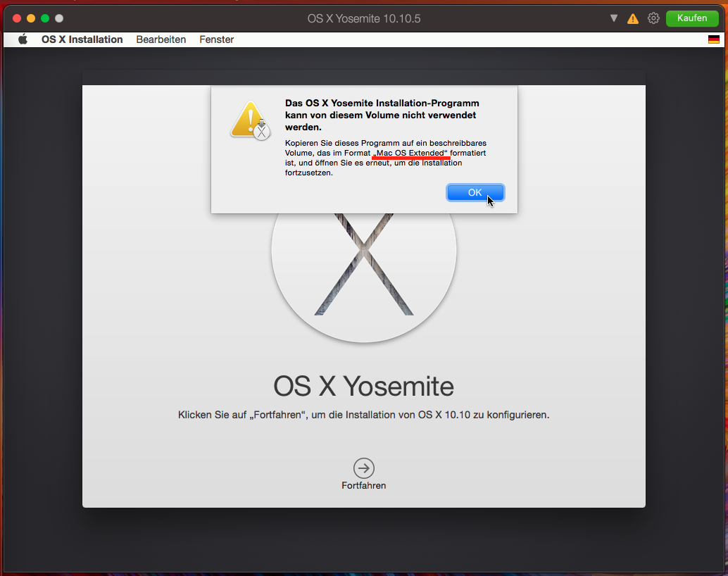Click the OS X Yosemite heading
This screenshot has width=728, height=576.
pyautogui.click(x=363, y=386)
